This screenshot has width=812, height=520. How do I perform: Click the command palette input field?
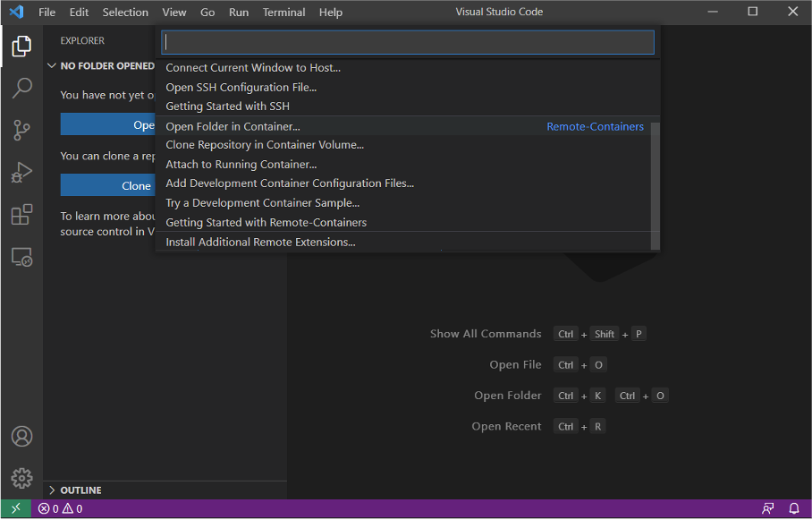pyautogui.click(x=408, y=42)
